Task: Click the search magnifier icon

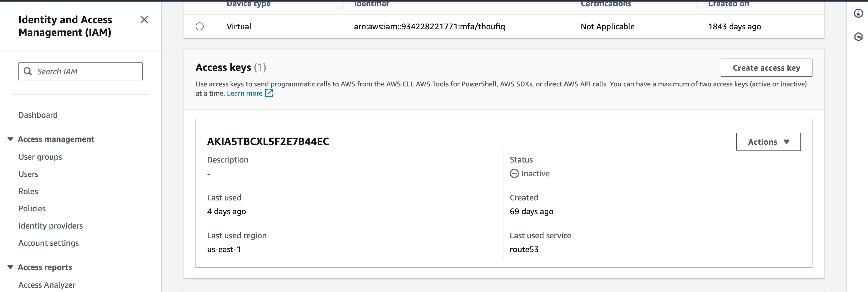Action: (28, 71)
